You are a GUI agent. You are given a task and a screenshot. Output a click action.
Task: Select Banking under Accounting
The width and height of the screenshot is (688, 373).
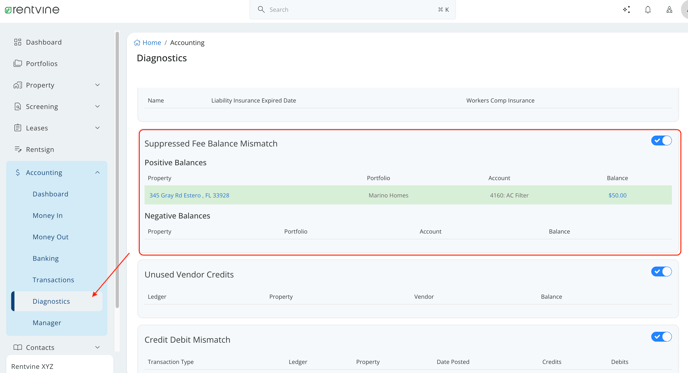pyautogui.click(x=45, y=258)
